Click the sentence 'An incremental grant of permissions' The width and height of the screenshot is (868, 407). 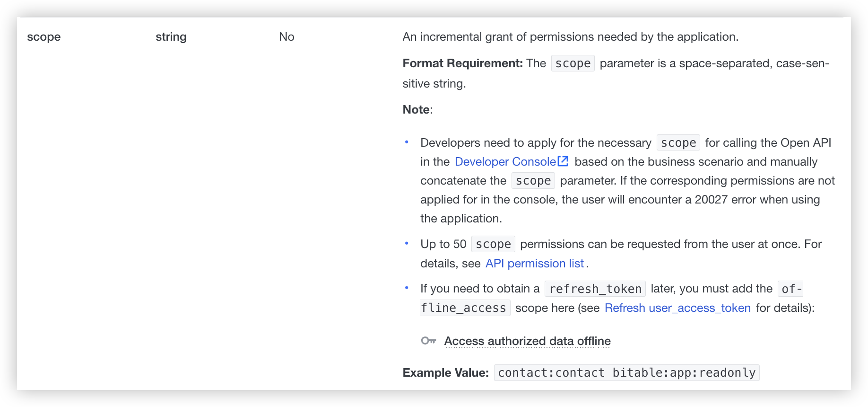[570, 37]
